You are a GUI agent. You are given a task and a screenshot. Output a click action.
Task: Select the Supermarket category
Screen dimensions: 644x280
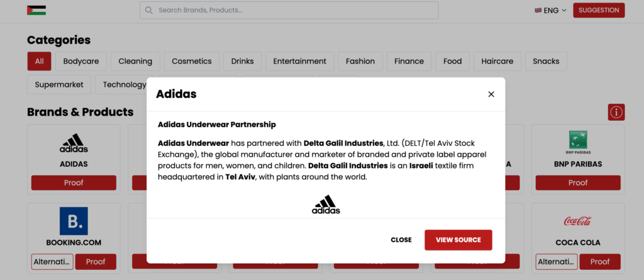[x=59, y=85]
